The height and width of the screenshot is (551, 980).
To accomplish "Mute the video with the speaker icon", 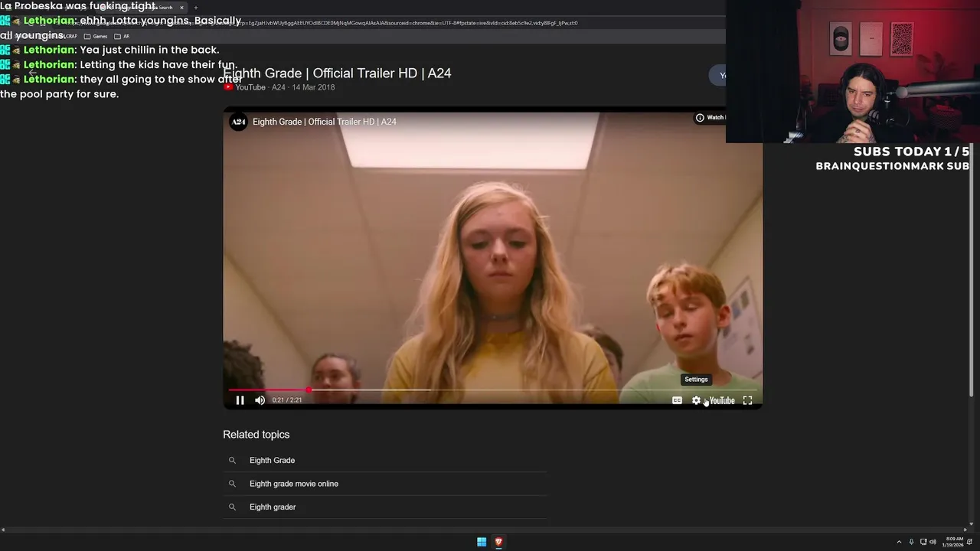I will point(260,400).
